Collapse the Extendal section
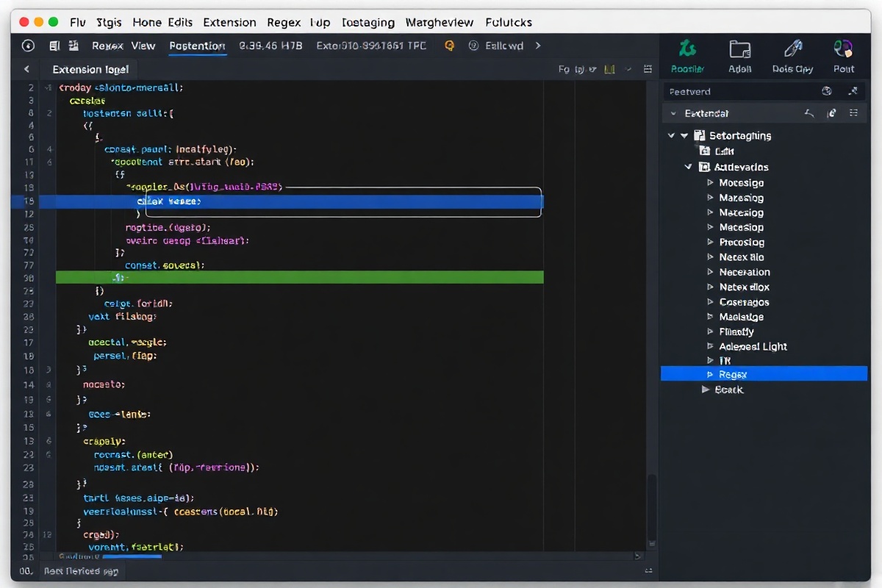Viewport: 882px width, 588px height. coord(673,113)
